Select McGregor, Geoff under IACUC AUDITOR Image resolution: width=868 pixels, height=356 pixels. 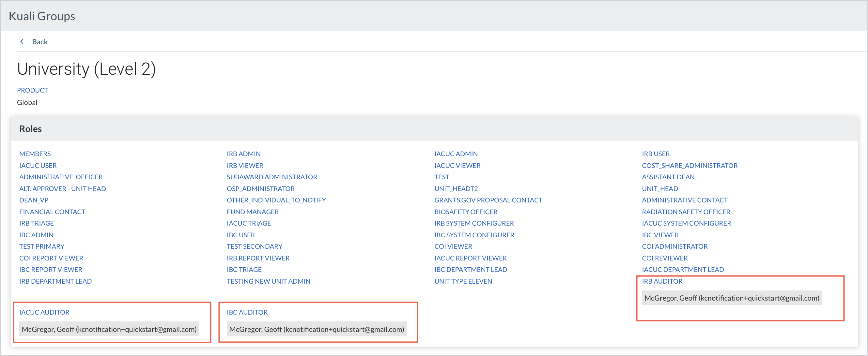[x=109, y=329]
